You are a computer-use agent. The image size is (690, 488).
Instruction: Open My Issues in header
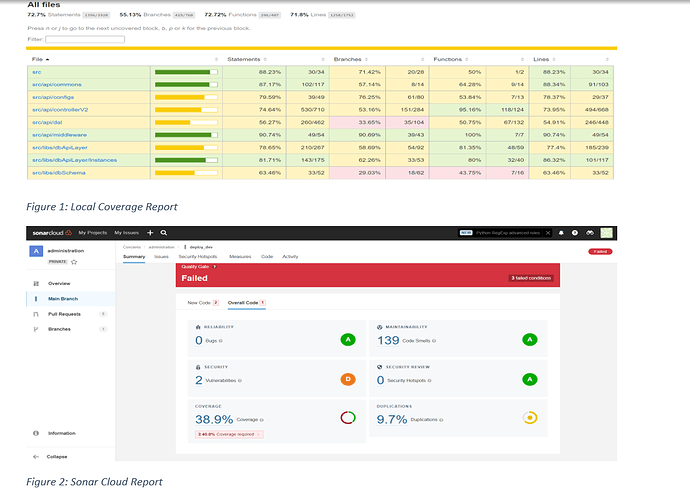point(127,233)
